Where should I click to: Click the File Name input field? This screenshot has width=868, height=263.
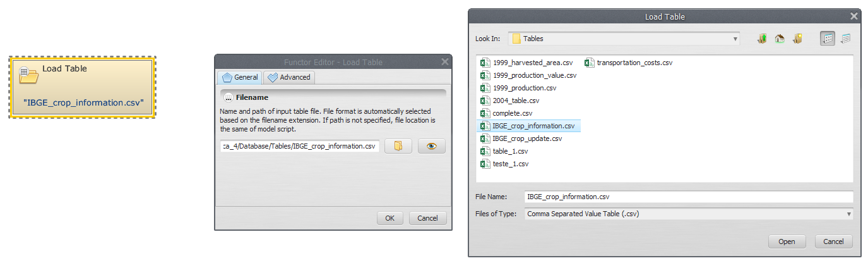[x=688, y=197]
